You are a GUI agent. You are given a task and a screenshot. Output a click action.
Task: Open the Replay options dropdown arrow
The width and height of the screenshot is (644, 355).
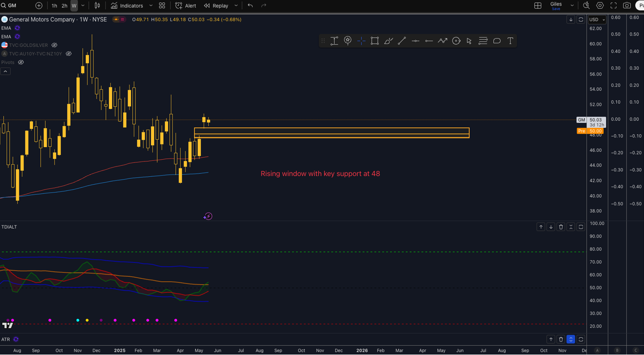tap(236, 6)
